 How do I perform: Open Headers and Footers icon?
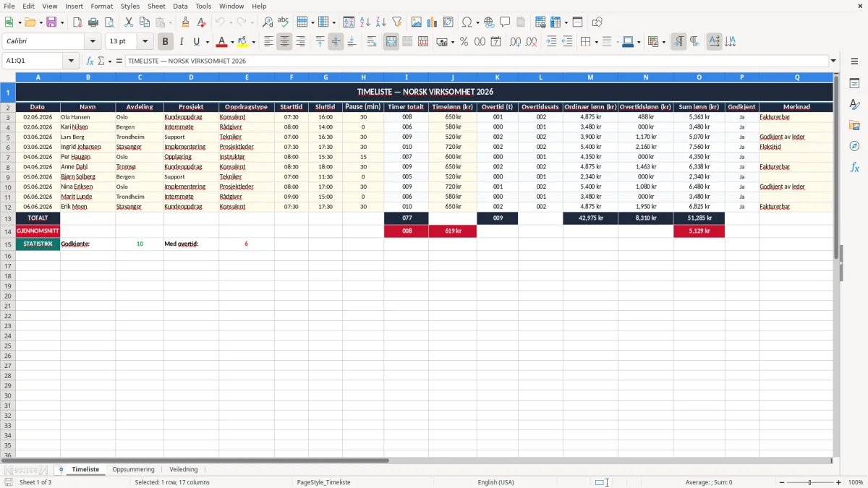pos(521,22)
